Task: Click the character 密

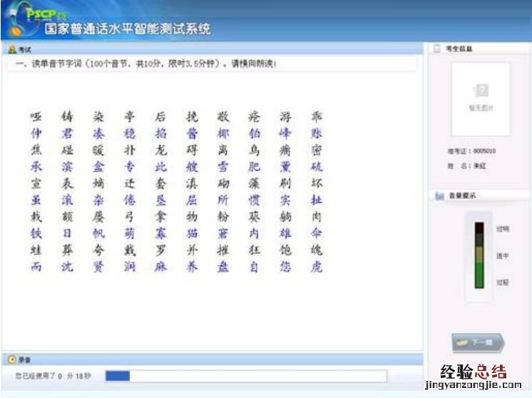Action: click(x=317, y=150)
